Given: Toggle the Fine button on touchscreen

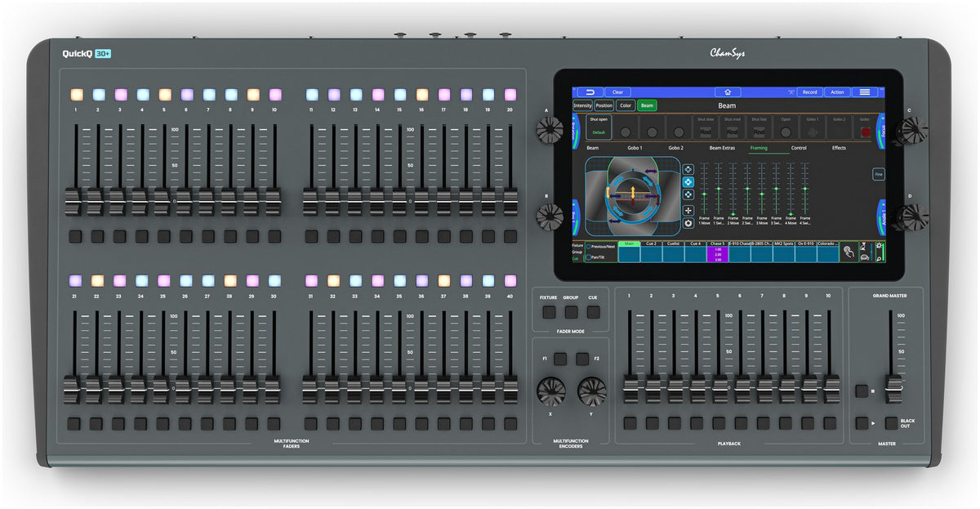Looking at the screenshot, I should click(879, 174).
